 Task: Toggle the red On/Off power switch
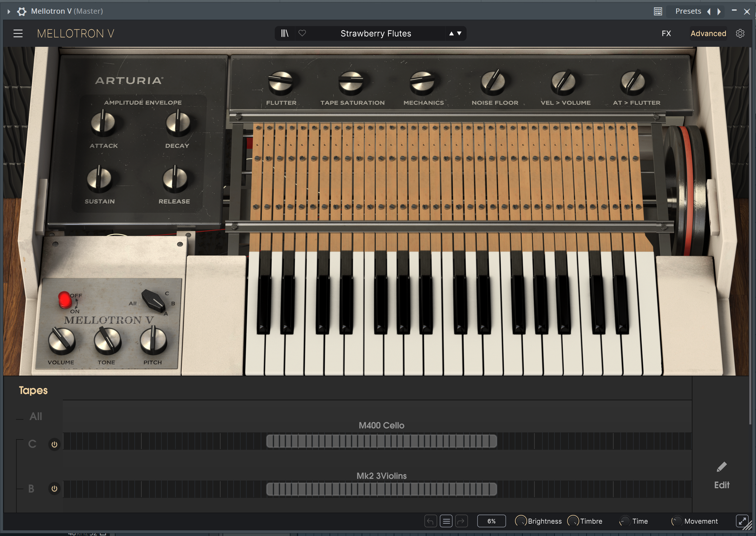click(x=65, y=299)
